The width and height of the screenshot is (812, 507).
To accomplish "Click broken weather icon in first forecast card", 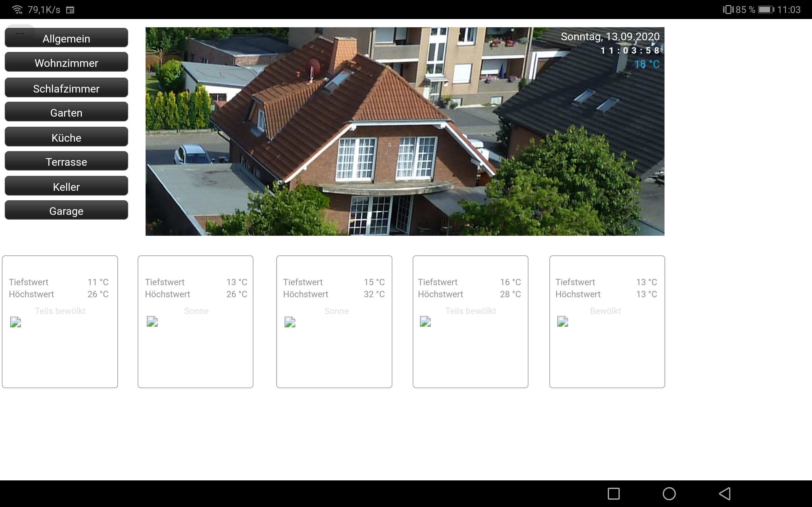I will [x=16, y=322].
